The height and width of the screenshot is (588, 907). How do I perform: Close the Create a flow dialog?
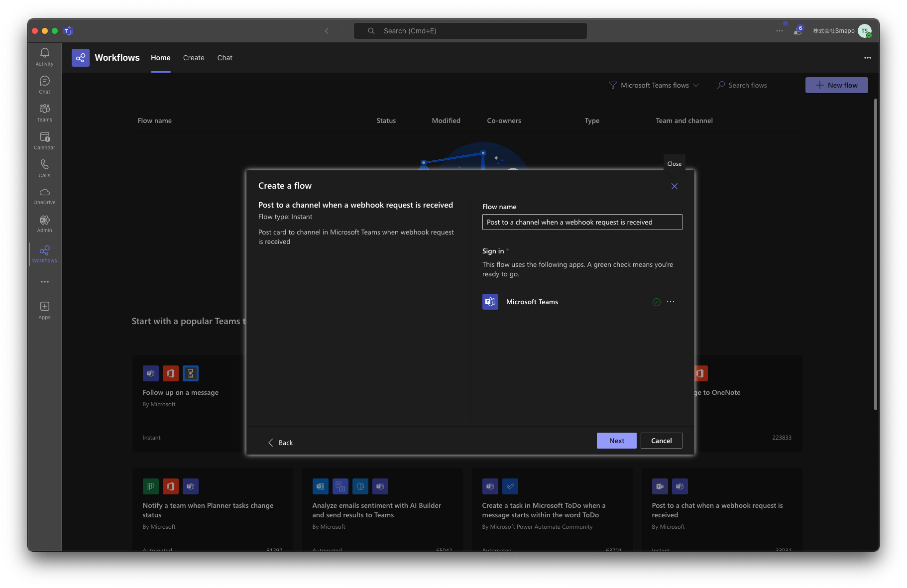point(674,186)
